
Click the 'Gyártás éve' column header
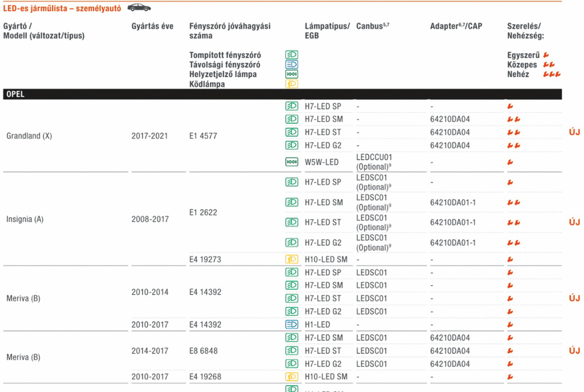tap(152, 26)
